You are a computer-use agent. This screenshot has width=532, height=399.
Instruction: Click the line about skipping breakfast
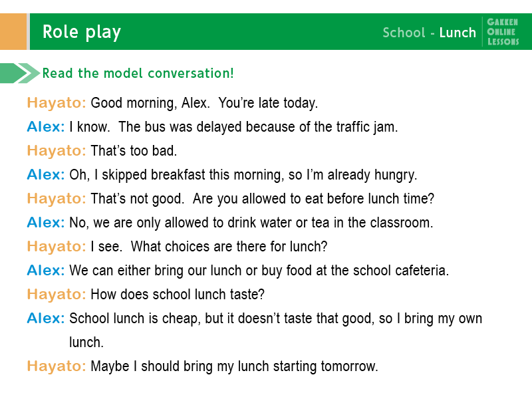[x=243, y=175]
